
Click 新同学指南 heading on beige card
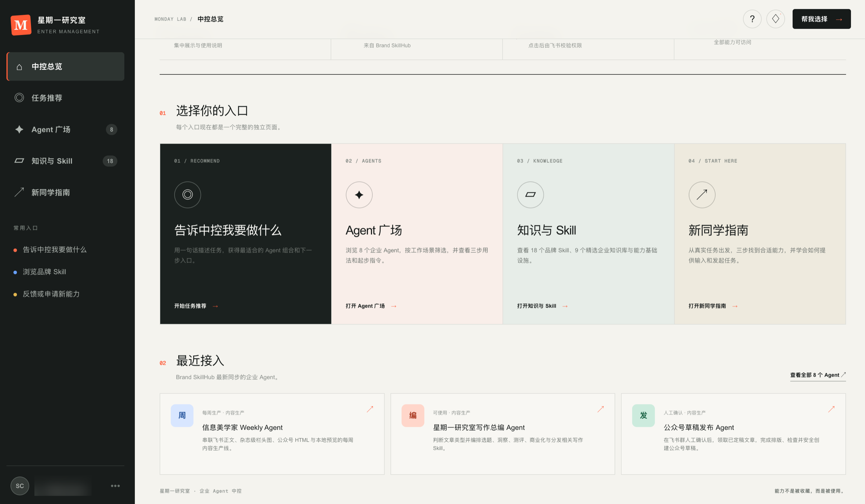[x=718, y=230]
